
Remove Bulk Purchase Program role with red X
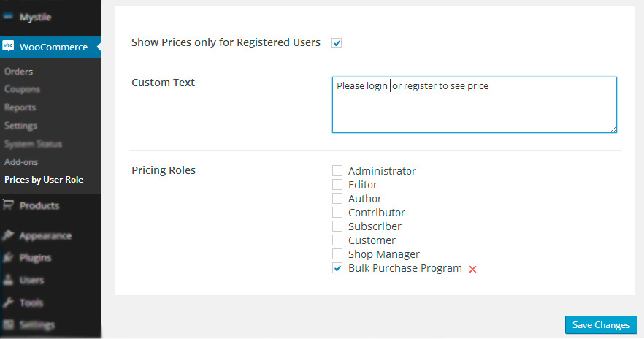pos(472,269)
